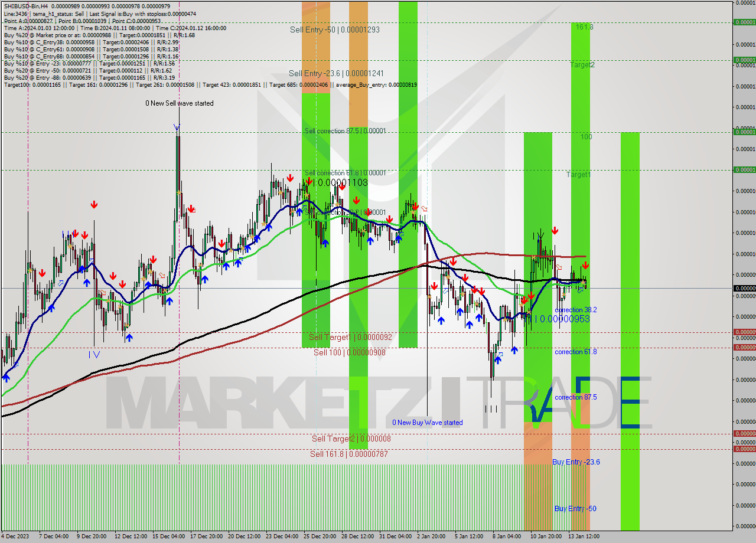Click the 'Point A:0.00000827' info line

[x=83, y=21]
